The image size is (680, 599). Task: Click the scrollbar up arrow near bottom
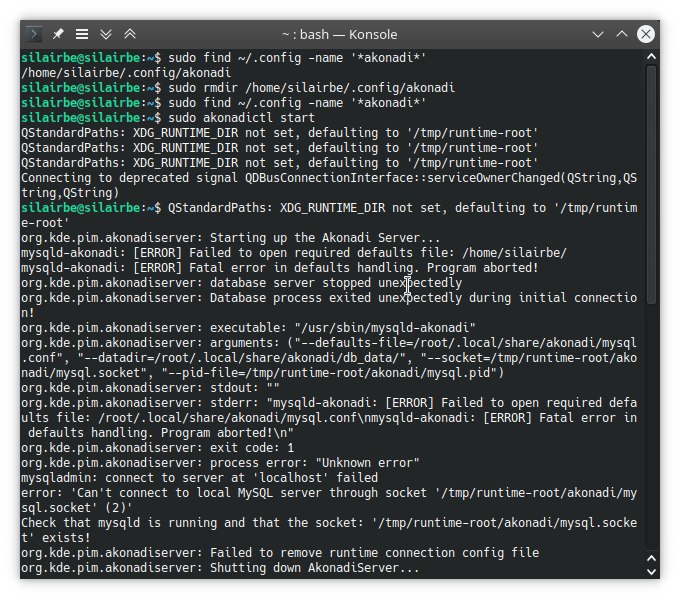pos(651,558)
